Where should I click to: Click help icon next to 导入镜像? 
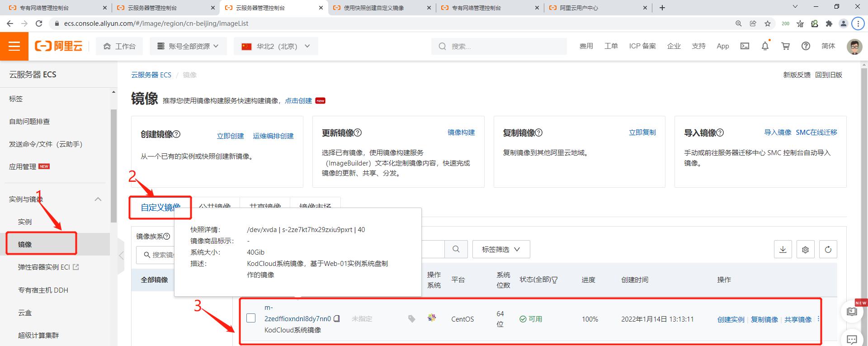pos(720,133)
